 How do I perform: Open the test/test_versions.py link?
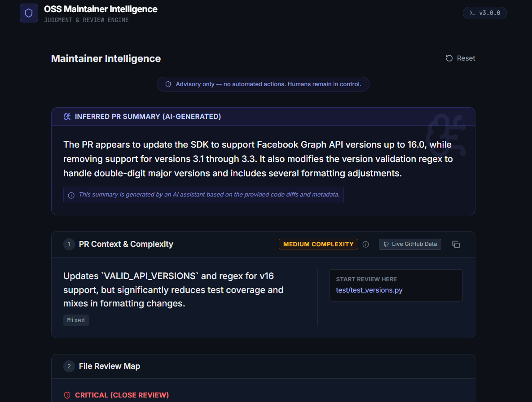[x=369, y=290]
